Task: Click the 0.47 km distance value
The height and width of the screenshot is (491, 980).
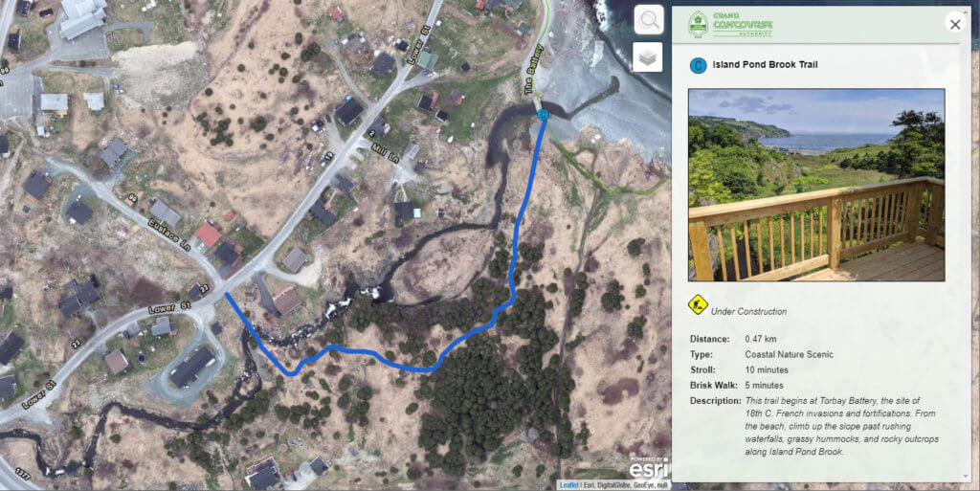Action: click(x=761, y=339)
